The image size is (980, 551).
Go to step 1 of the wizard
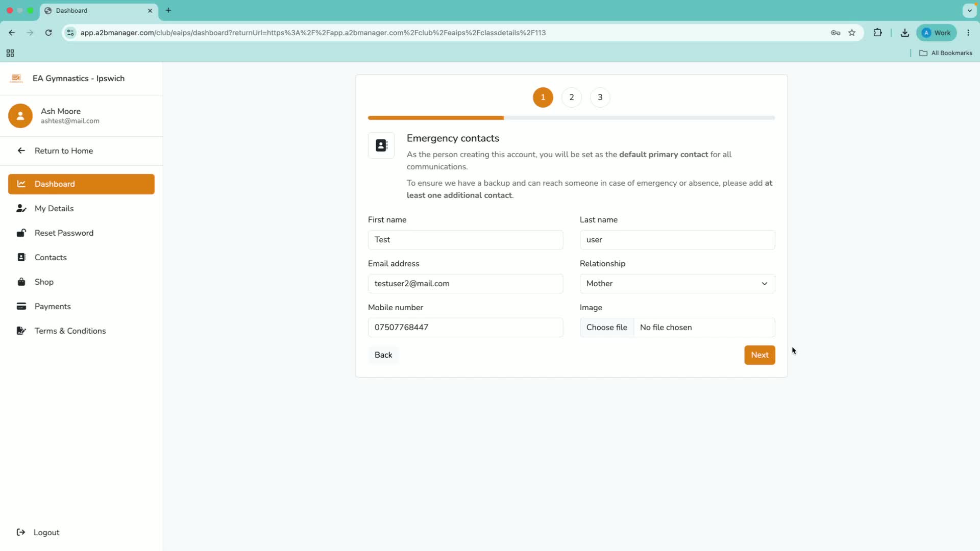(x=543, y=97)
